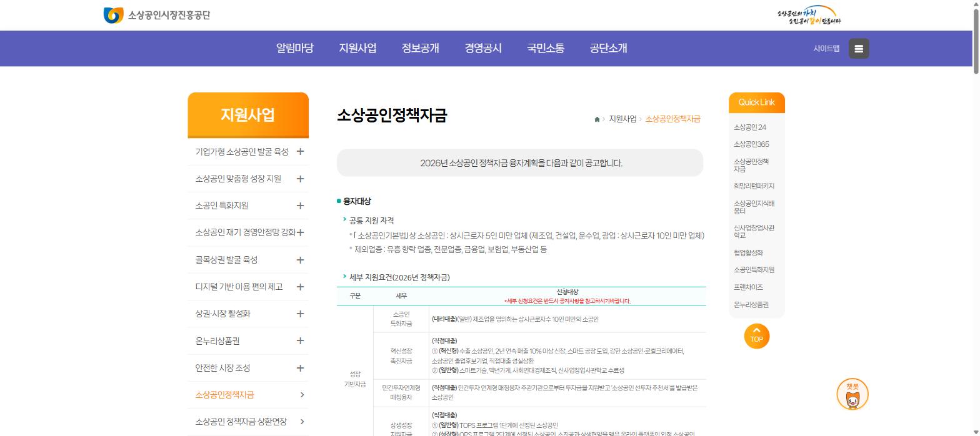The width and height of the screenshot is (980, 436).
Task: Open 알림마당 menu
Action: point(295,48)
